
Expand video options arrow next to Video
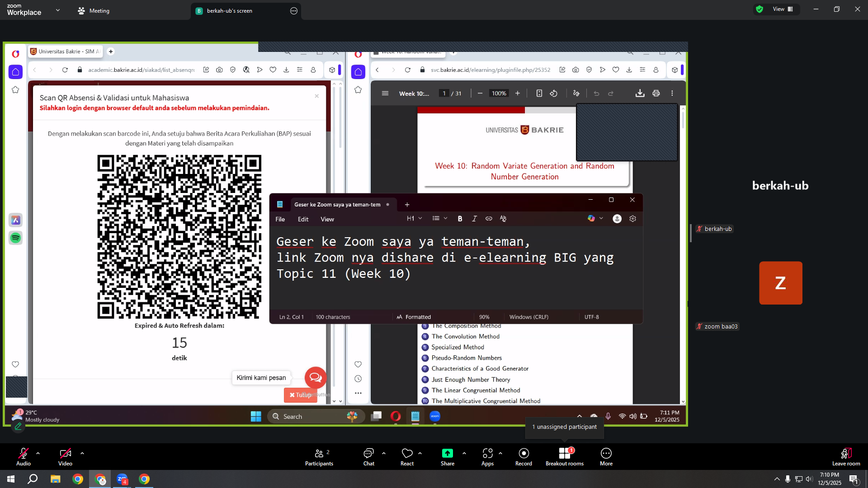click(x=82, y=453)
